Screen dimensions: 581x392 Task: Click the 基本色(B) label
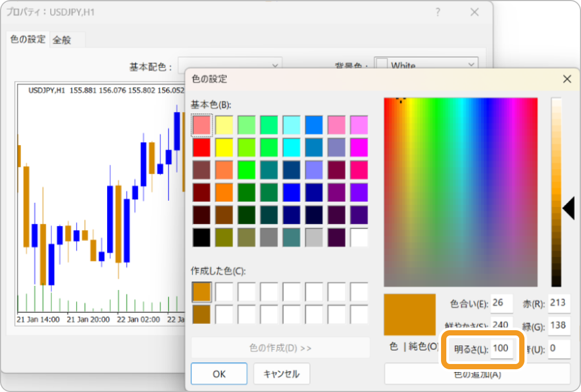(x=211, y=105)
